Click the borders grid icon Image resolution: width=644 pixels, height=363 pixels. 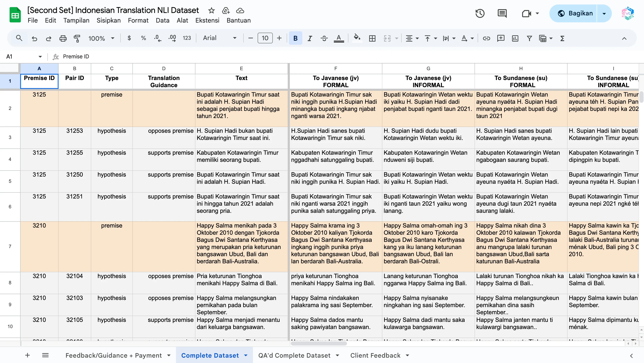(x=372, y=38)
